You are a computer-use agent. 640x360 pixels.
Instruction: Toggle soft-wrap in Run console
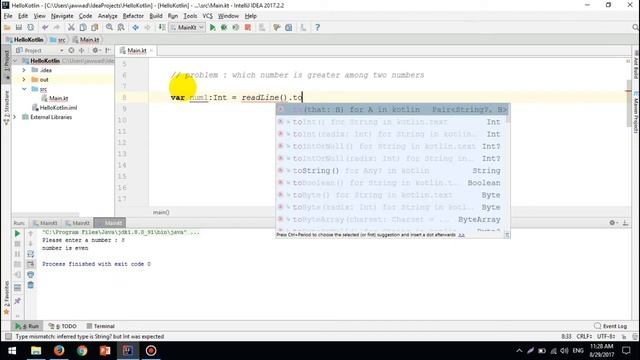tap(31, 253)
